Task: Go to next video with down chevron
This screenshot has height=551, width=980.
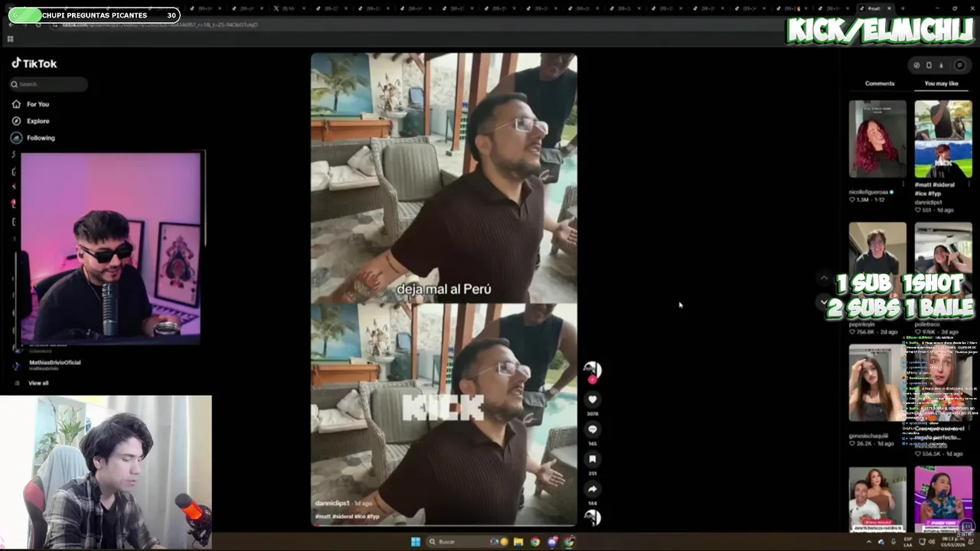Action: (x=824, y=302)
